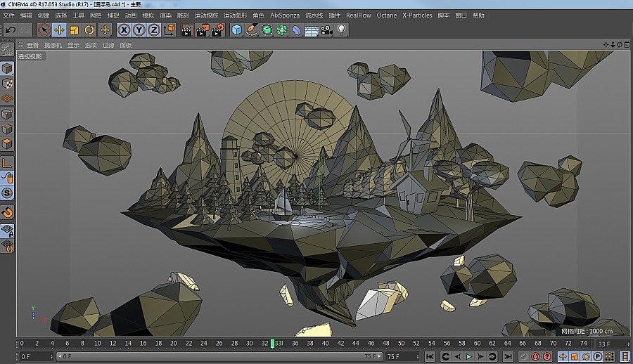Click the timeline green current frame marker
The image size is (633, 364).
tap(272, 344)
